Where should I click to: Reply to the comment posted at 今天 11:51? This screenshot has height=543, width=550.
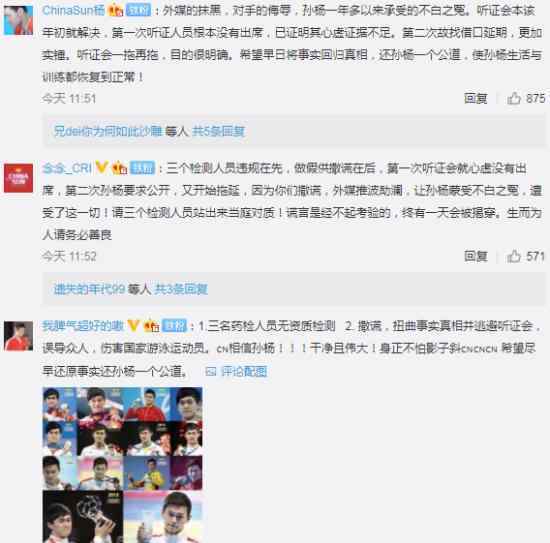[476, 98]
